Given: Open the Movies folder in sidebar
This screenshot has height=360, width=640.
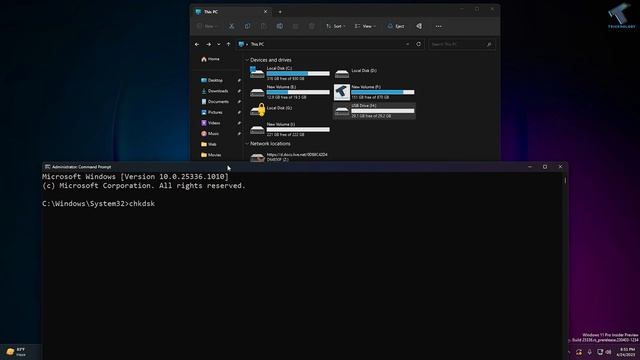Looking at the screenshot, I should 211,155.
